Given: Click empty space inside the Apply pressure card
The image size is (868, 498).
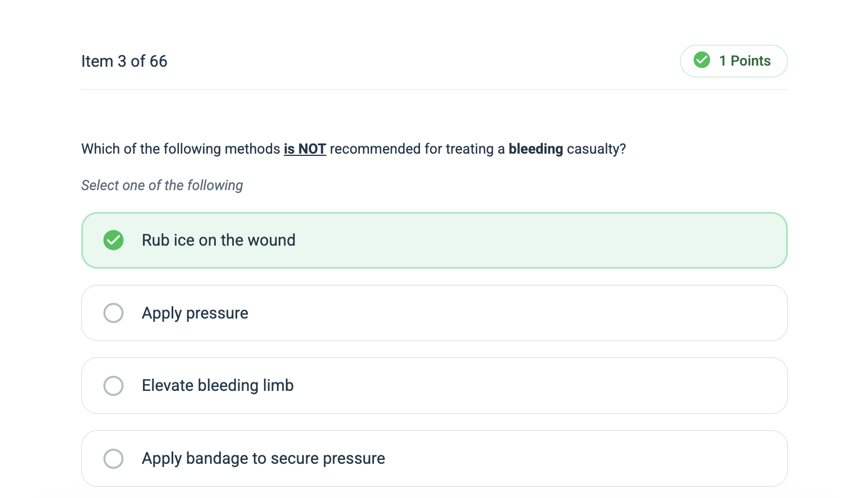Looking at the screenshot, I should [505, 313].
